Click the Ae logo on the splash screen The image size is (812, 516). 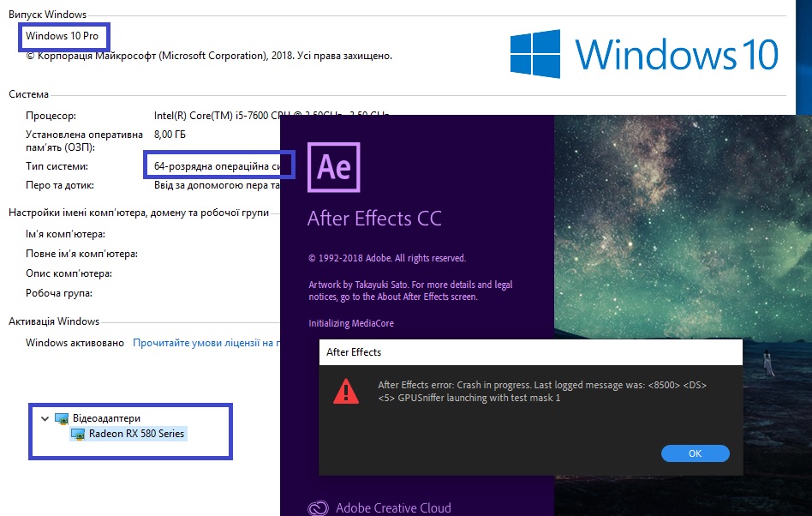[333, 167]
